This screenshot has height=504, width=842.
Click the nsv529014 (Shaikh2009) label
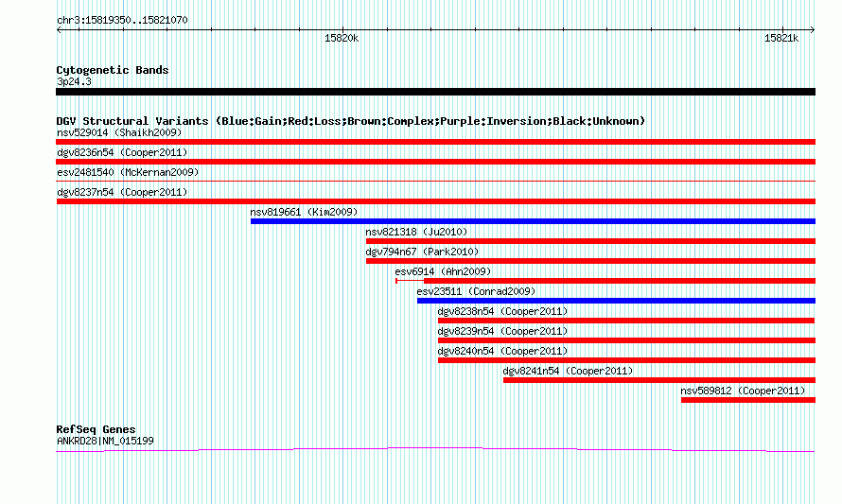(119, 132)
